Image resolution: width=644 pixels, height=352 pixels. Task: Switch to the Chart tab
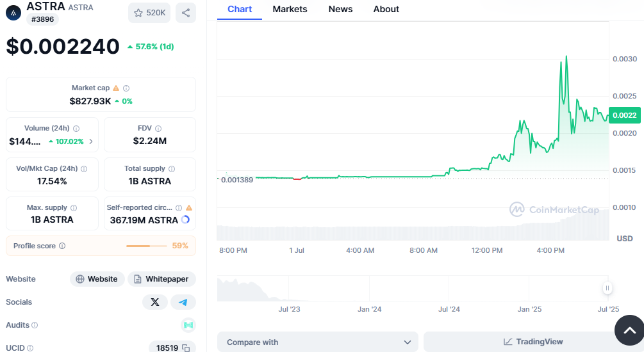coord(240,9)
